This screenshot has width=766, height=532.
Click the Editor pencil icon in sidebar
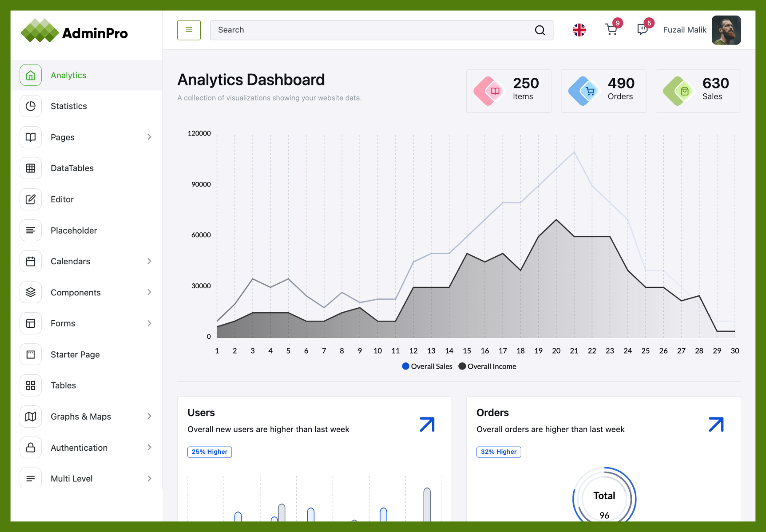[x=31, y=199]
